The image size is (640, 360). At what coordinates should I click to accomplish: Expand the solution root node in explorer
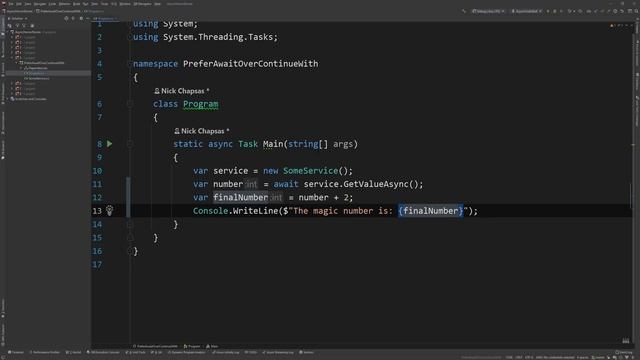tap(8, 32)
